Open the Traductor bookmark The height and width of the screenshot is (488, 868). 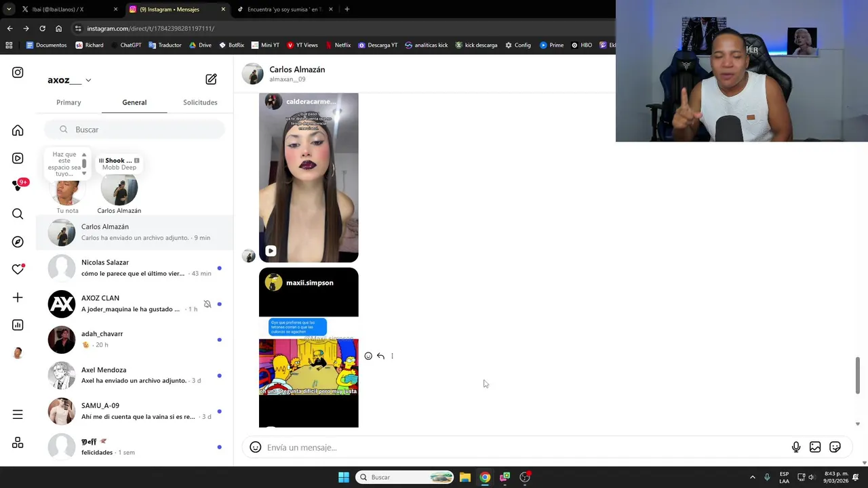pyautogui.click(x=164, y=45)
